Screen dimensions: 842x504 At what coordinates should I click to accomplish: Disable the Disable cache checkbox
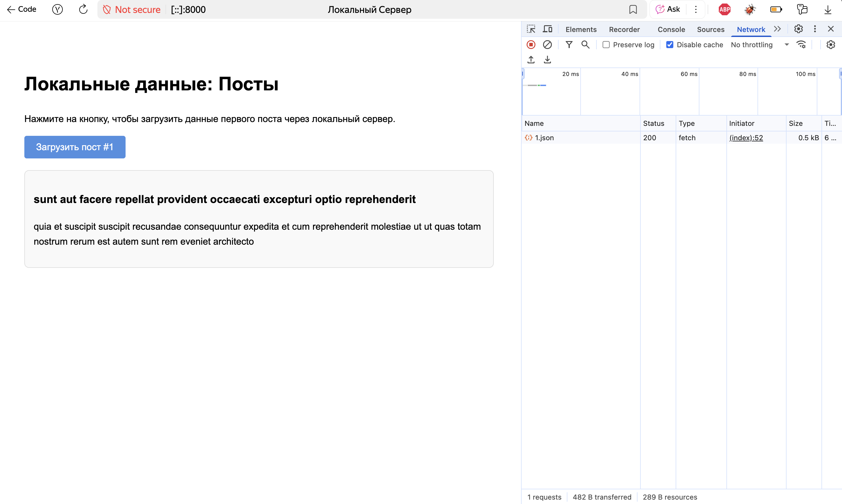[x=669, y=45]
